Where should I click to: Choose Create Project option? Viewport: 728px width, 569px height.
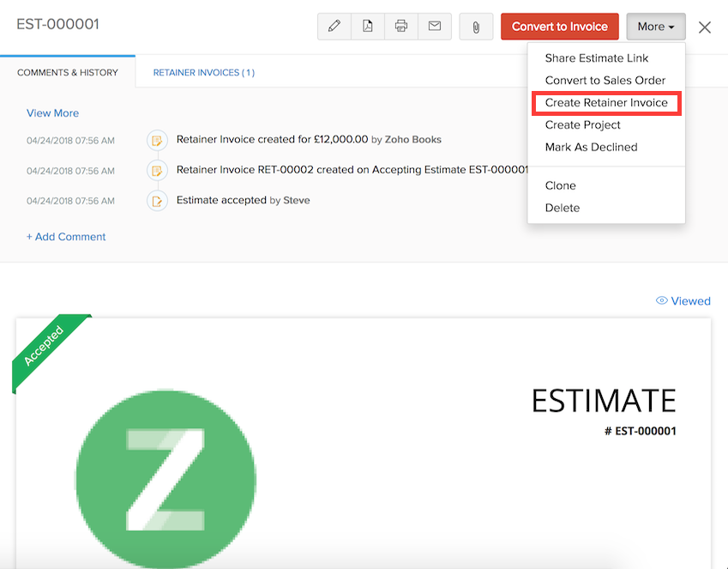click(x=583, y=125)
